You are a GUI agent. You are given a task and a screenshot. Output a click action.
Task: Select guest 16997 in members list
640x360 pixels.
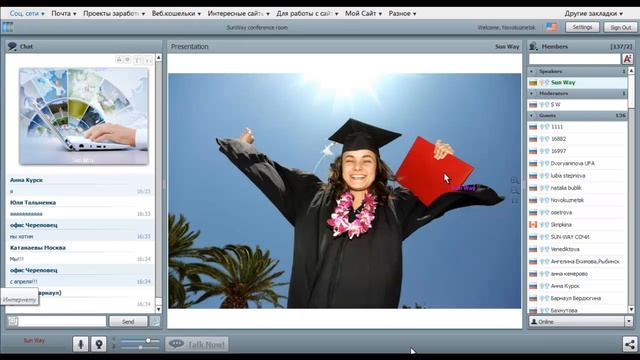pos(578,151)
